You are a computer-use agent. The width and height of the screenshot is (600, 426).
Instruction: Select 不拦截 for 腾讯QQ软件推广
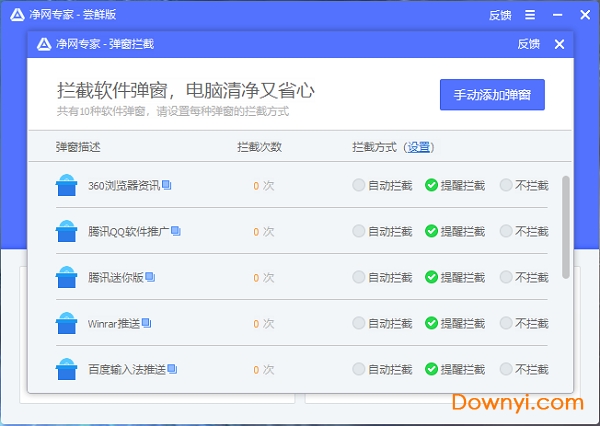pos(506,231)
